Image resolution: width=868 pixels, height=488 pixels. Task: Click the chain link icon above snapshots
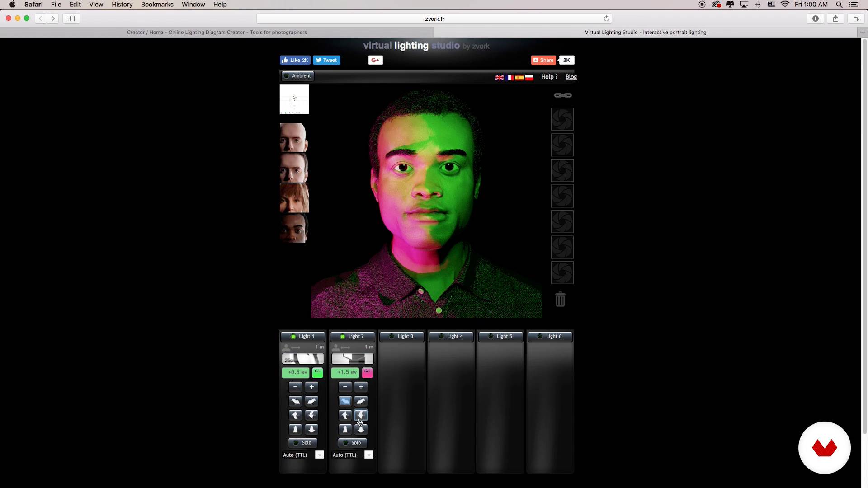563,95
